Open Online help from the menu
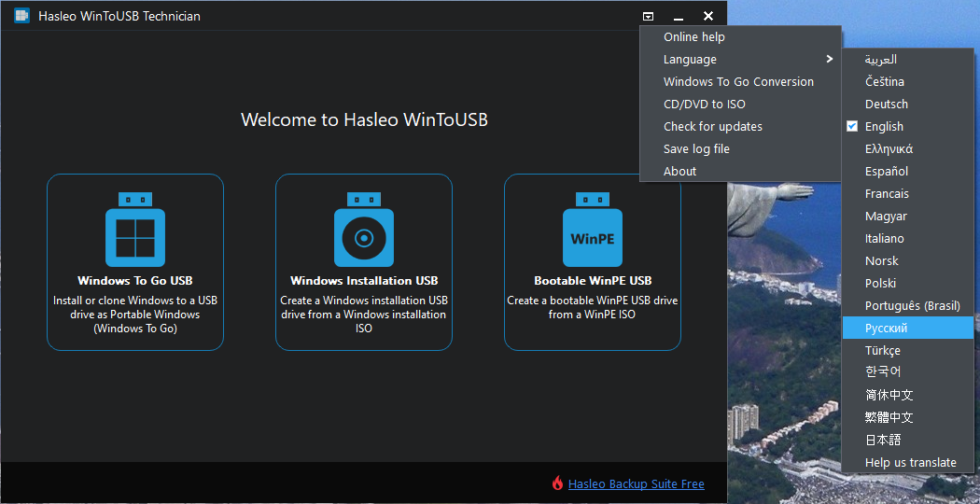Viewport: 980px width, 504px height. (693, 37)
